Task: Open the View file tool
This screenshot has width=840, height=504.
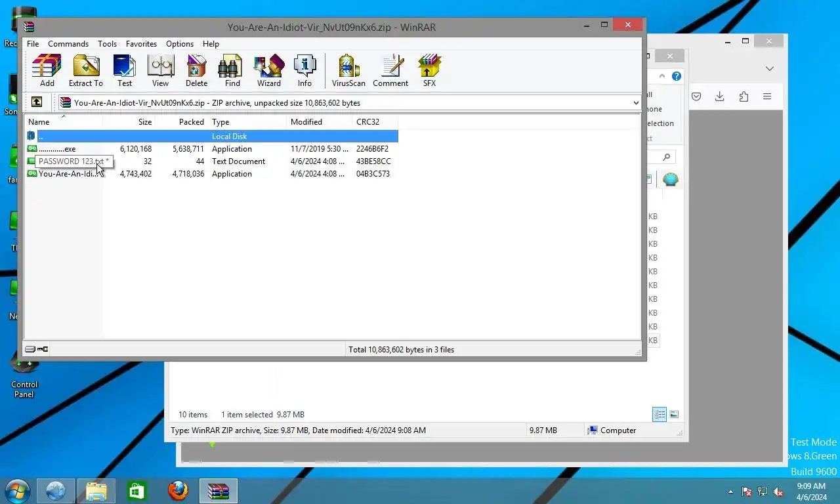Action: 160,70
